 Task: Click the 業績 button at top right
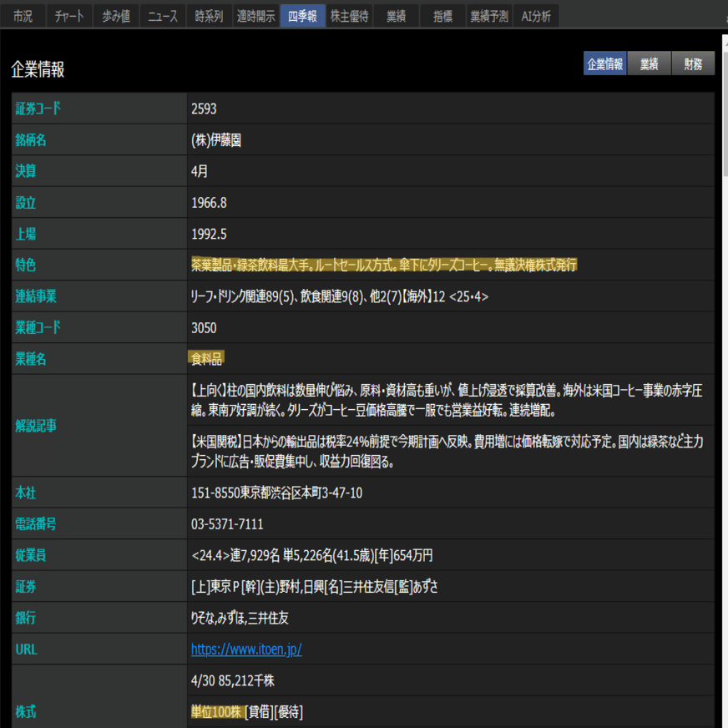(x=648, y=63)
